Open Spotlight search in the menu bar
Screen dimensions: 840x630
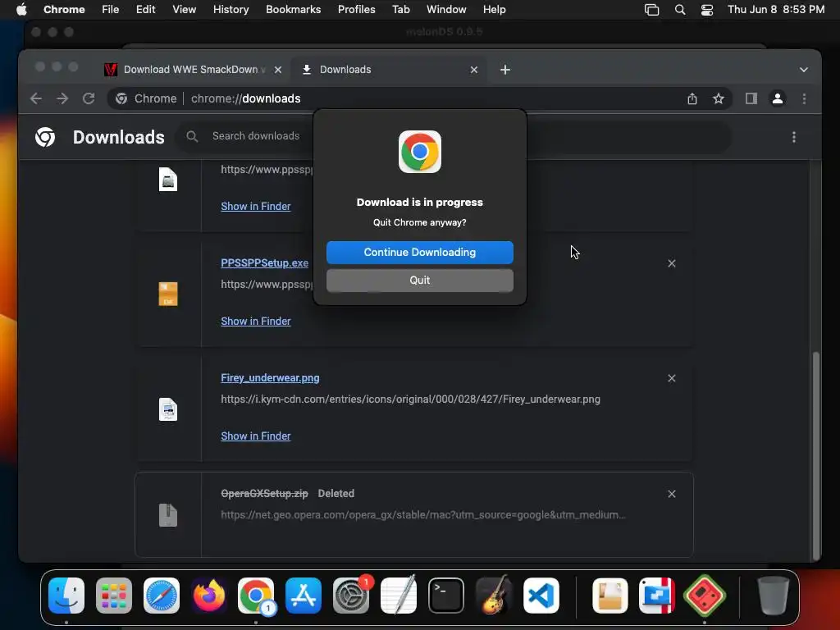click(680, 10)
